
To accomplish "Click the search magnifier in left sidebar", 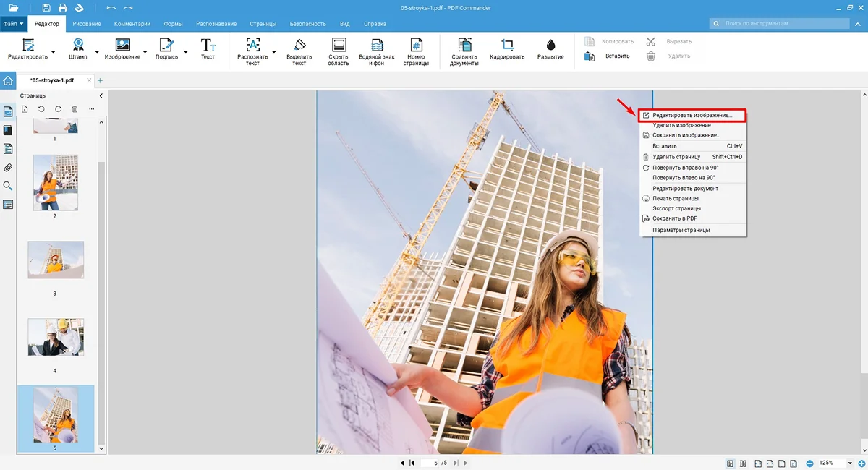I will point(8,187).
